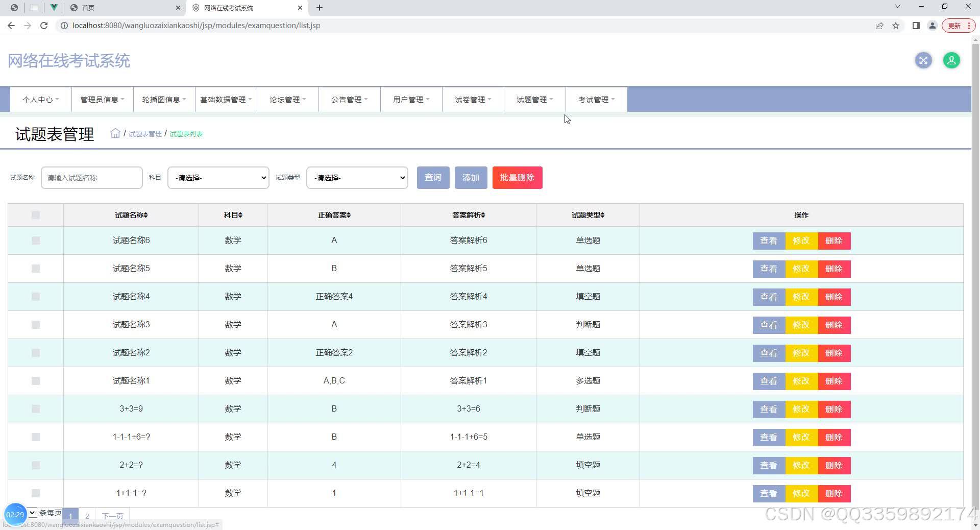Click the A,B,C answer cell
Image resolution: width=980 pixels, height=530 pixels.
point(334,381)
